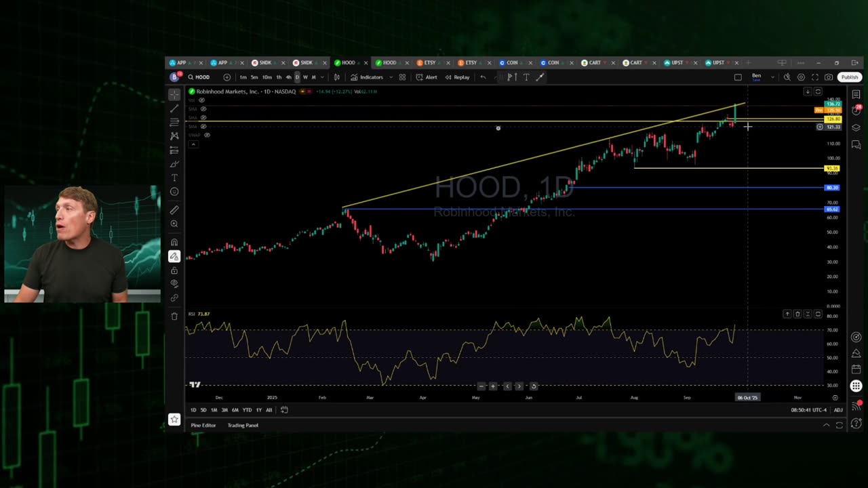Screen dimensions: 868x488
Task: Collapse the indicator legend chevron
Action: [x=193, y=144]
